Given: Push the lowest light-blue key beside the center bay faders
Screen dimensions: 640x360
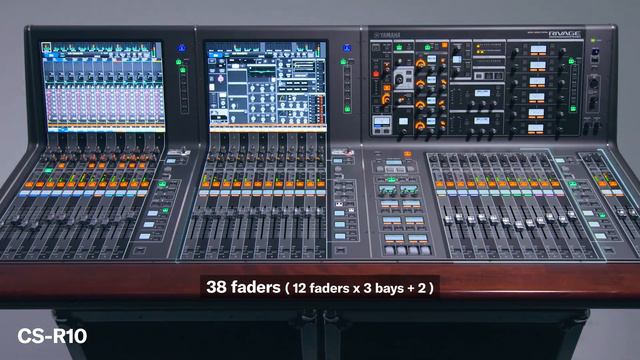Looking at the screenshot, I should (x=340, y=236).
